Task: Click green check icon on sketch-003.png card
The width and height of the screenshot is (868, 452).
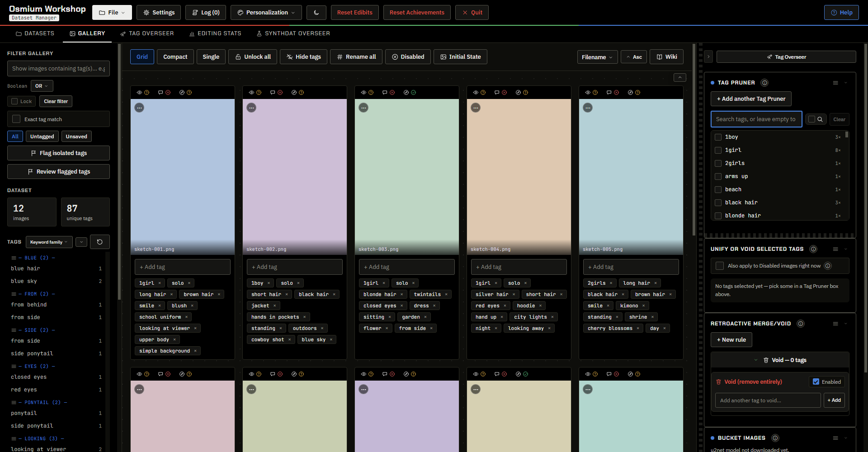Action: tap(414, 93)
